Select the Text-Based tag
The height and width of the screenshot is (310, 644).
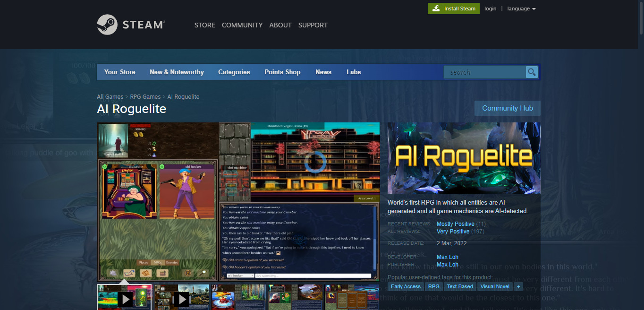tap(460, 286)
